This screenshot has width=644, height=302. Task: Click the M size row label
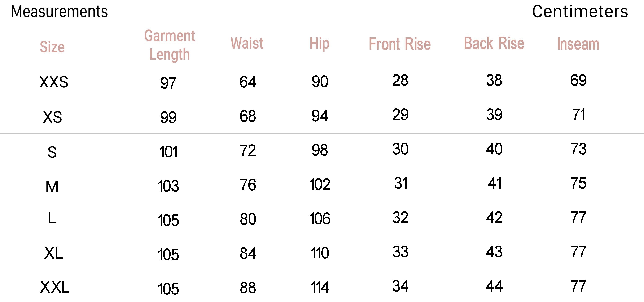pyautogui.click(x=52, y=186)
